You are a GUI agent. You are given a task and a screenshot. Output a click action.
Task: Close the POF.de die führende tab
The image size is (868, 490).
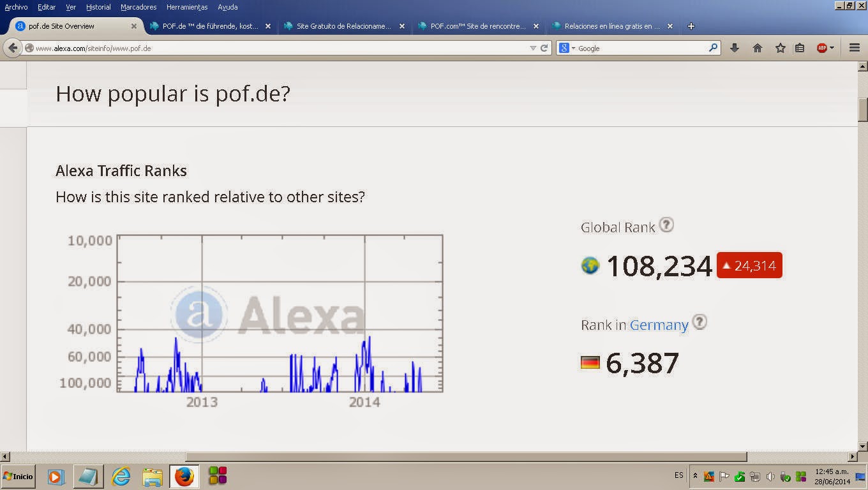268,26
